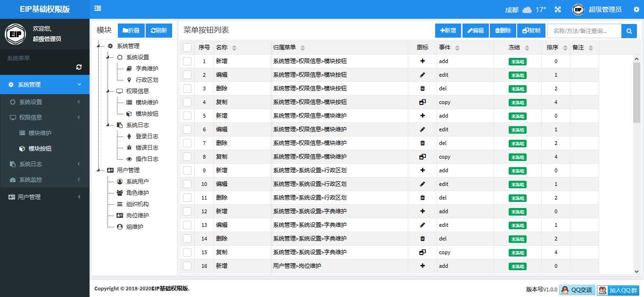Sort the table by 名称 column

click(x=234, y=48)
